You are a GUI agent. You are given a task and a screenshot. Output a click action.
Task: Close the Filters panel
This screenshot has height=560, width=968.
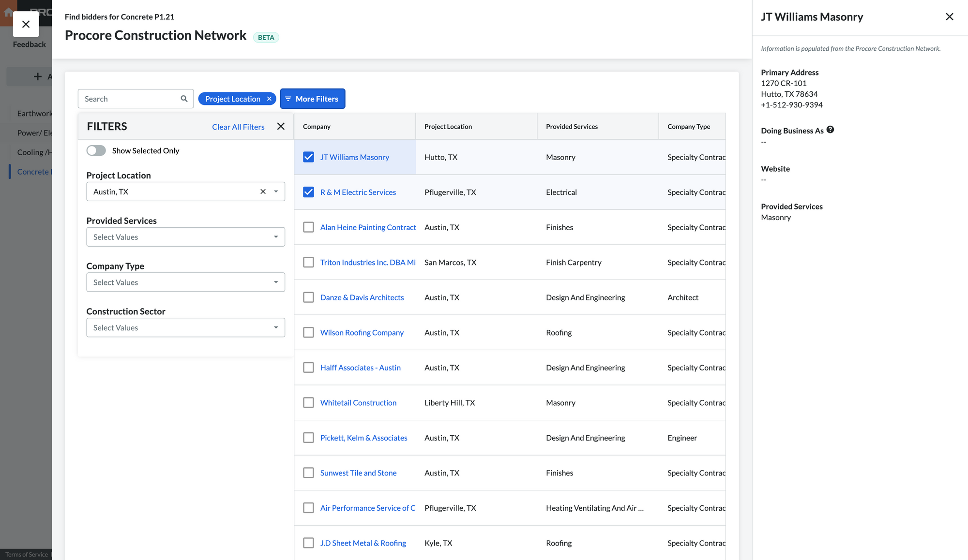(x=281, y=126)
